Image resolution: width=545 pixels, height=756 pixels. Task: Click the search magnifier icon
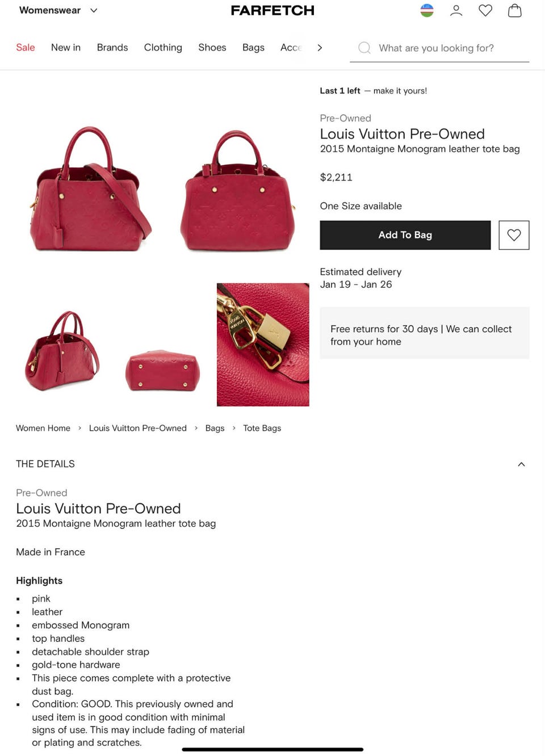(364, 48)
